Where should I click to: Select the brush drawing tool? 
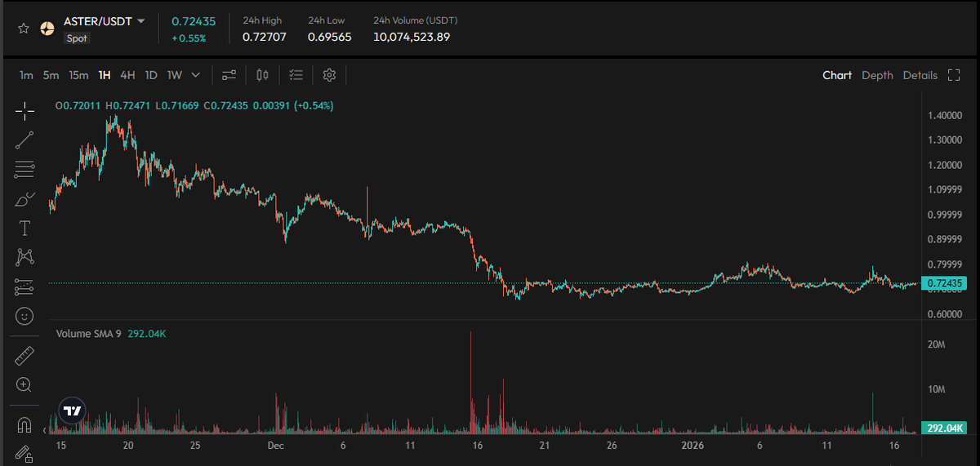click(x=24, y=199)
